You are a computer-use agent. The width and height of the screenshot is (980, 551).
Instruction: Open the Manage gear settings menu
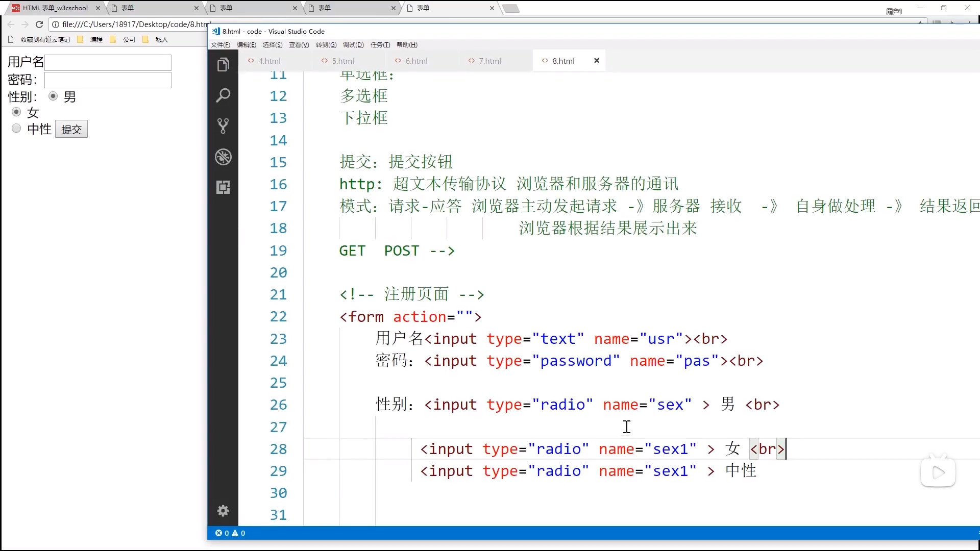pyautogui.click(x=223, y=511)
